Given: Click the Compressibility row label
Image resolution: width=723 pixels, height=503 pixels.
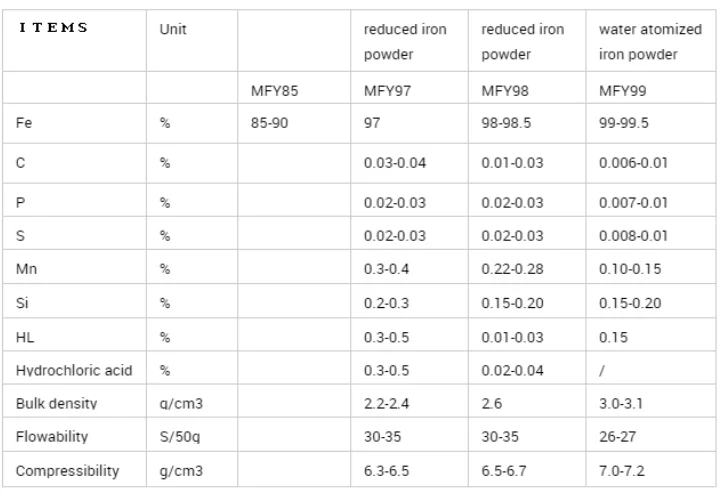Looking at the screenshot, I should pos(67,470).
